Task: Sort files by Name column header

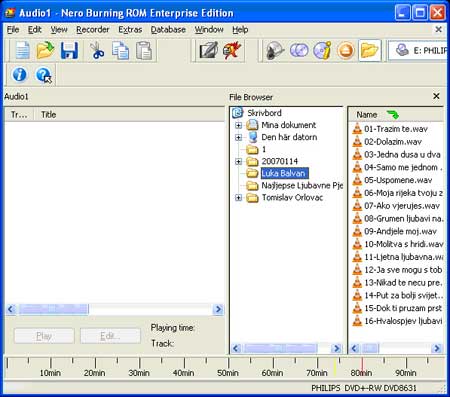Action: [x=396, y=115]
